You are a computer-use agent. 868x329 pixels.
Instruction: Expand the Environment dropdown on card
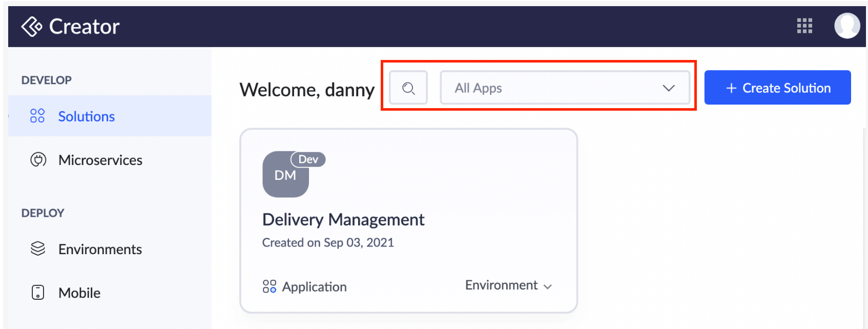click(x=508, y=285)
